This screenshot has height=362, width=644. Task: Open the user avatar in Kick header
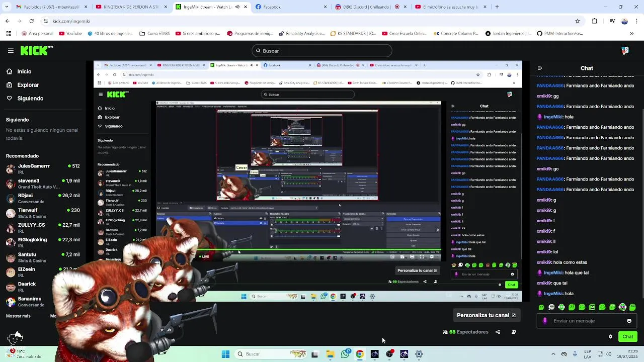[625, 51]
